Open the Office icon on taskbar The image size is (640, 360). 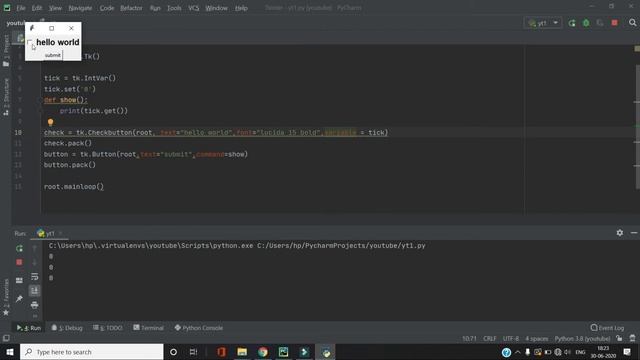pyautogui.click(x=221, y=352)
